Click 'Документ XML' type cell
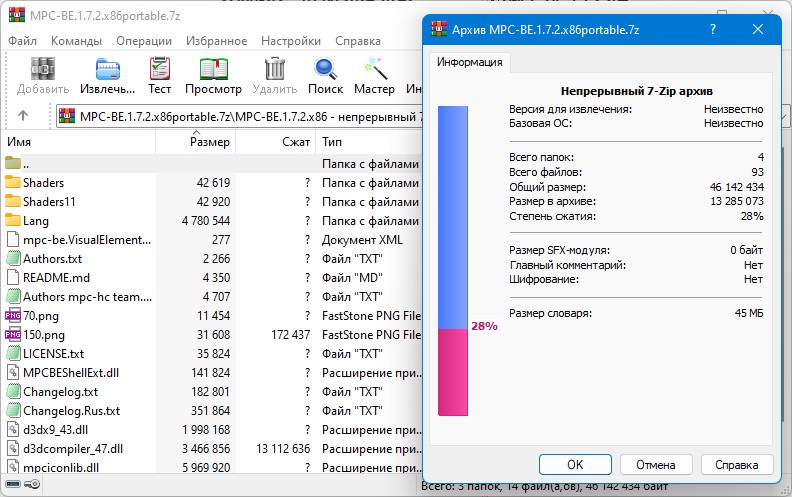Screen dimensions: 792x497 [x=362, y=240]
